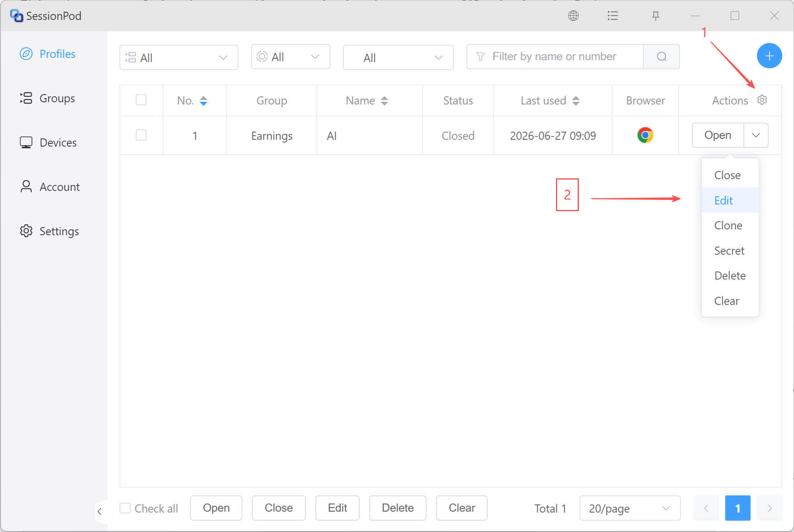Viewport: 794px width, 532px height.
Task: Click the Closed status cell
Action: [458, 136]
